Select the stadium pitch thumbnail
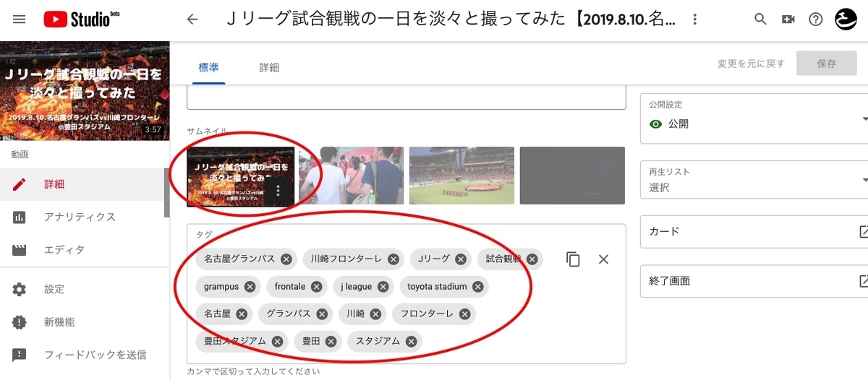This screenshot has height=380, width=868. (x=461, y=176)
